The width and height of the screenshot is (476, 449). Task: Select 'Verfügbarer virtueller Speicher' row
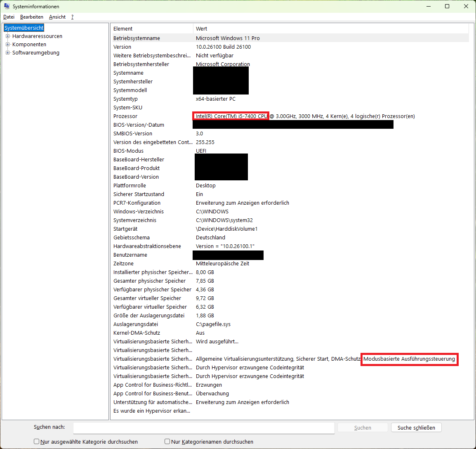[x=290, y=307]
